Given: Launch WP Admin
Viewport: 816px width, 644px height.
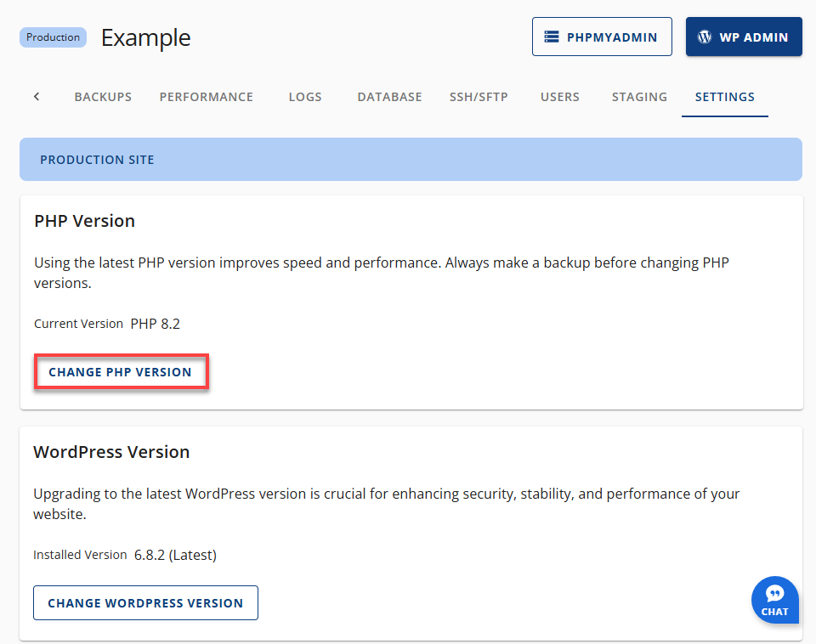Looking at the screenshot, I should pyautogui.click(x=744, y=37).
